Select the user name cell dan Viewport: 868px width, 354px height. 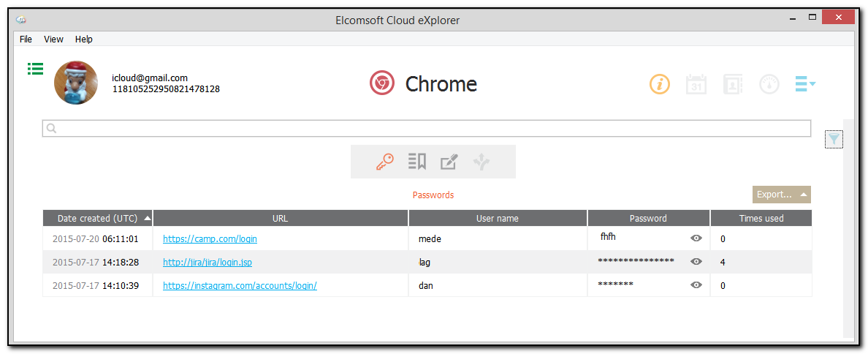[498, 285]
